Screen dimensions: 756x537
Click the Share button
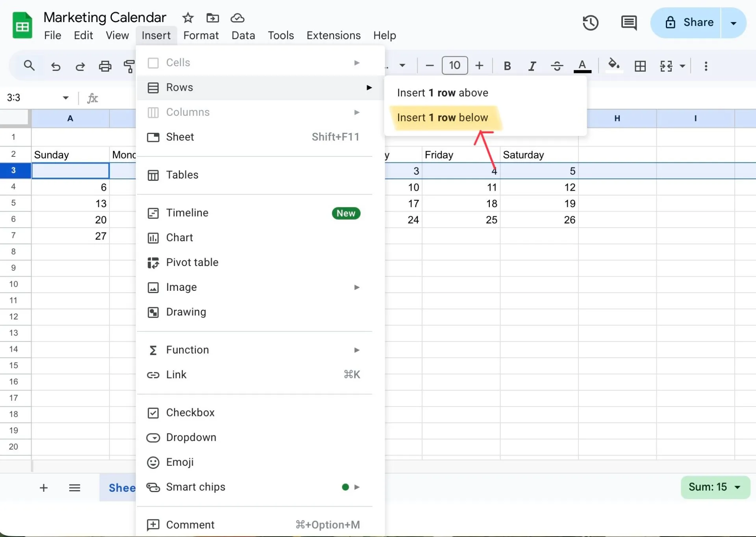(686, 23)
